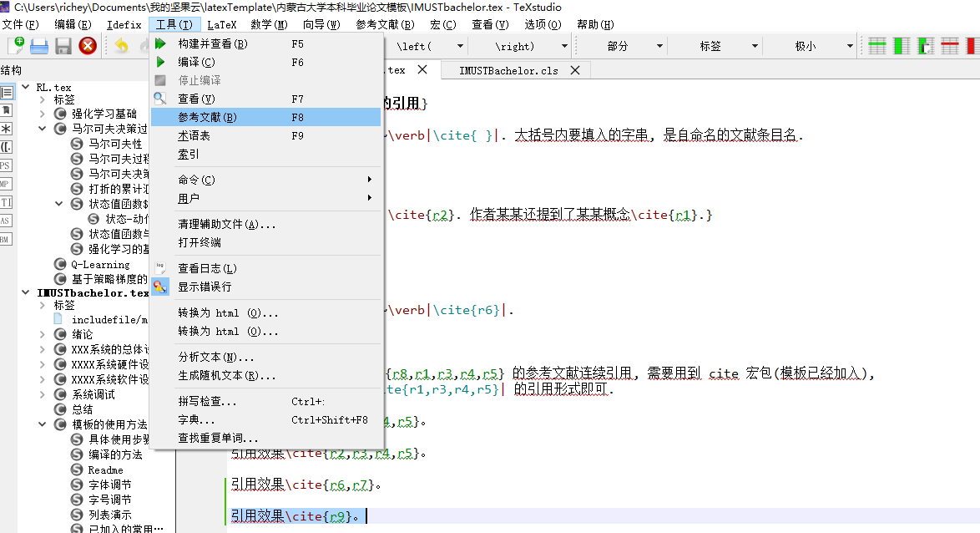Choose 打开终端 menu entry
Image resolution: width=980 pixels, height=533 pixels.
[265, 242]
